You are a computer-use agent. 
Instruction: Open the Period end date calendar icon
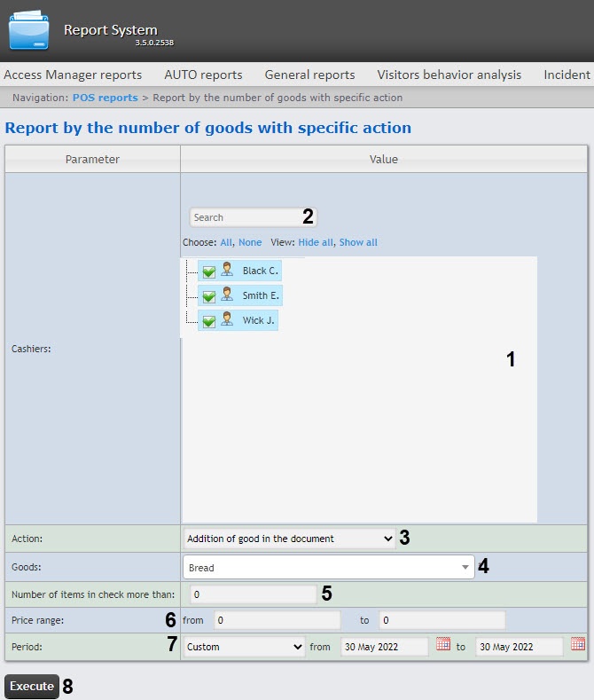pyautogui.click(x=577, y=645)
